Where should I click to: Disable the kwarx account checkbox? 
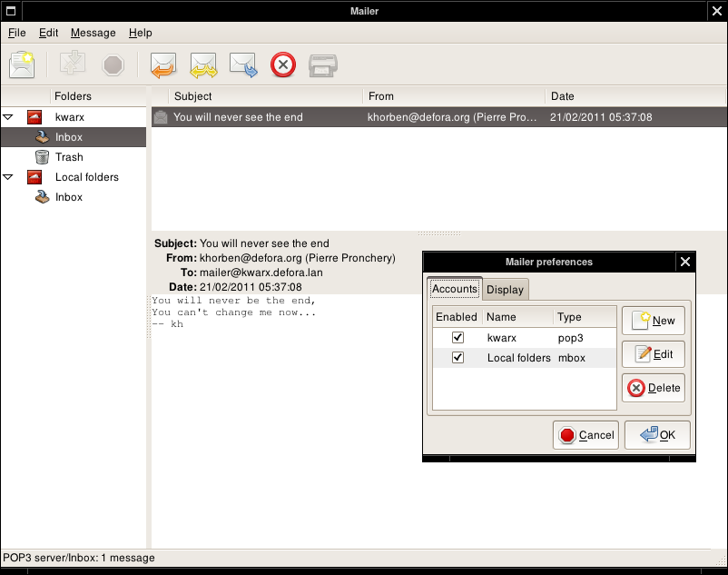[x=457, y=338]
